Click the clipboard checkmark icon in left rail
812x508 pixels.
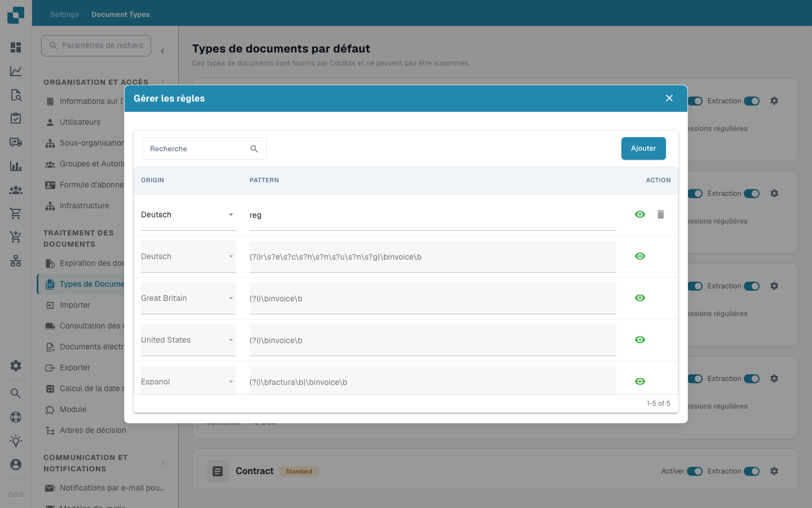pyautogui.click(x=16, y=118)
